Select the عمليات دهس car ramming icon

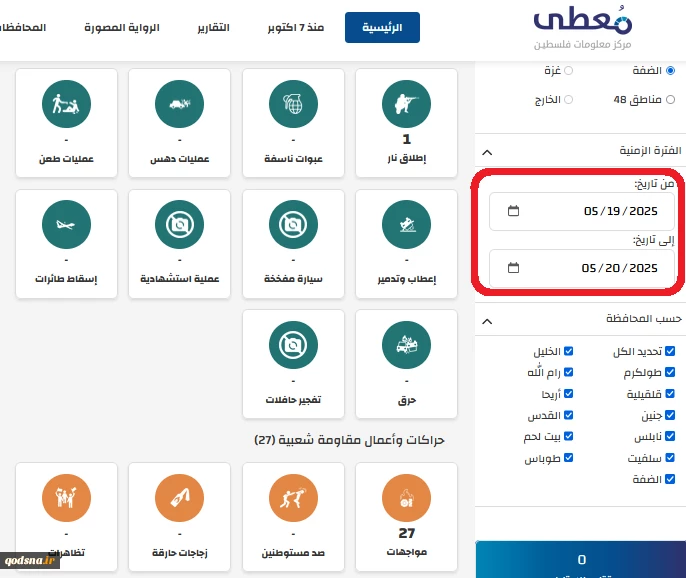click(x=180, y=102)
